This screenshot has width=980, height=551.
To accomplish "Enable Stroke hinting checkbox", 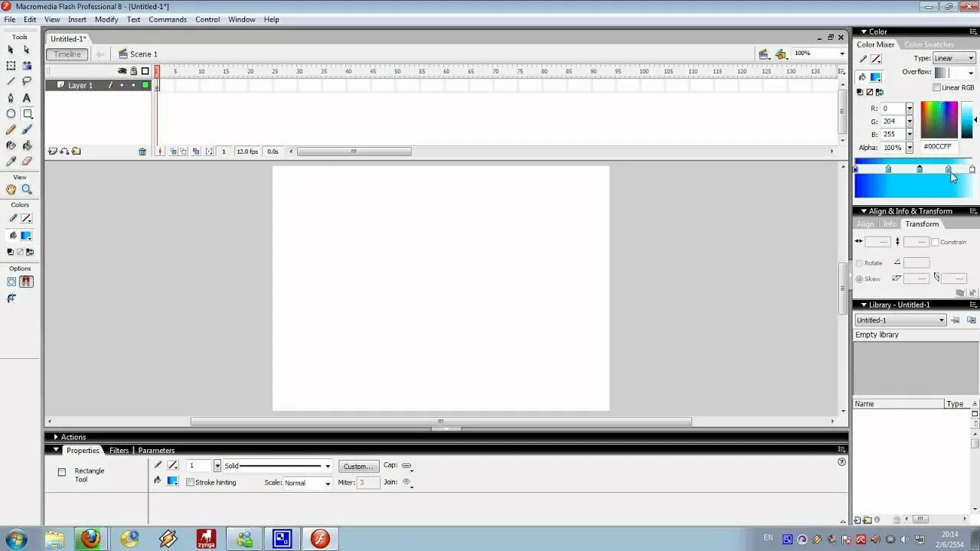I will (x=190, y=482).
